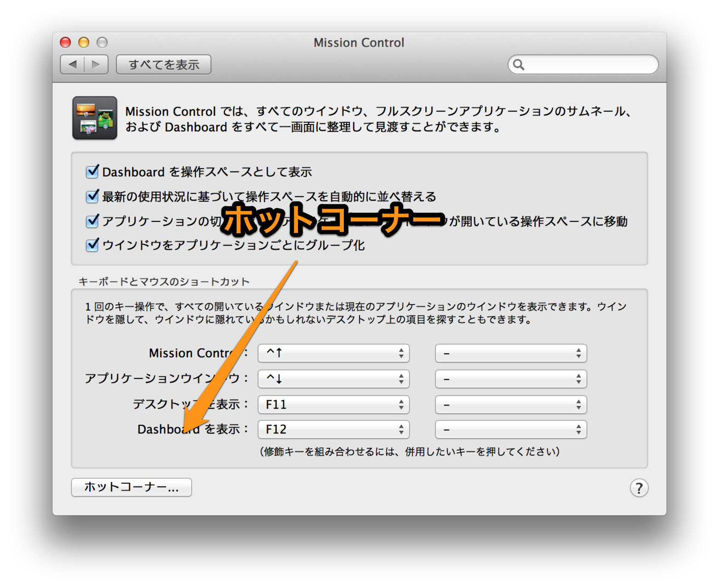Click the すべてを表示 button
Viewport: 719px width, 588px height.
[x=164, y=64]
